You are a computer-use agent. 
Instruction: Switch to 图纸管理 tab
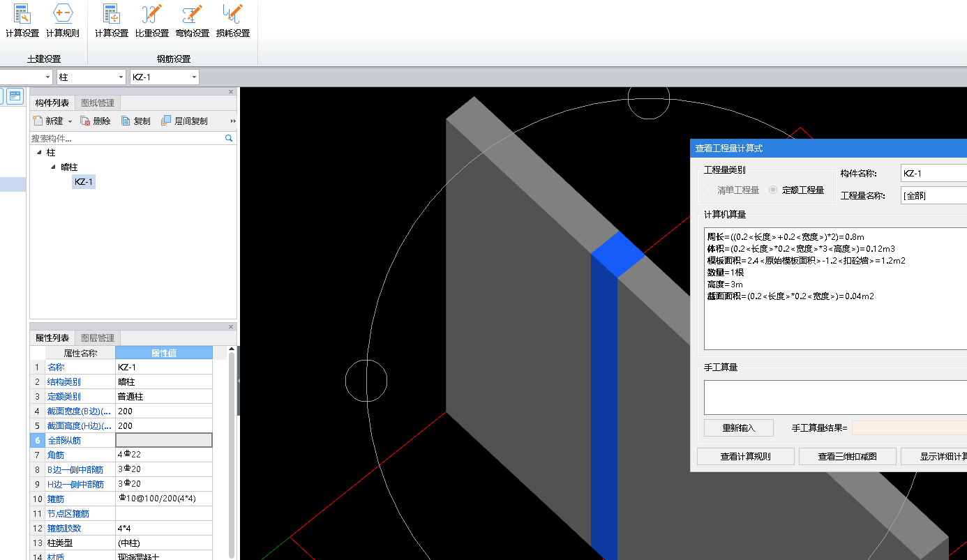[x=98, y=103]
